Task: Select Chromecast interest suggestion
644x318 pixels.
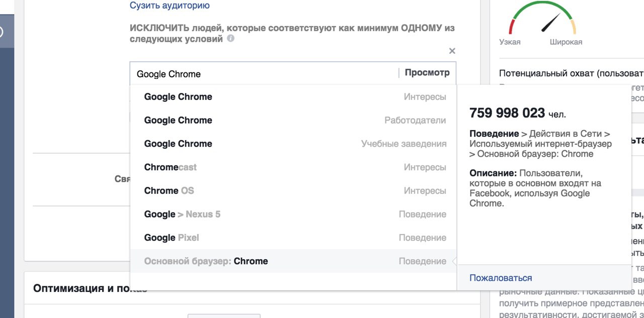Action: 293,167
